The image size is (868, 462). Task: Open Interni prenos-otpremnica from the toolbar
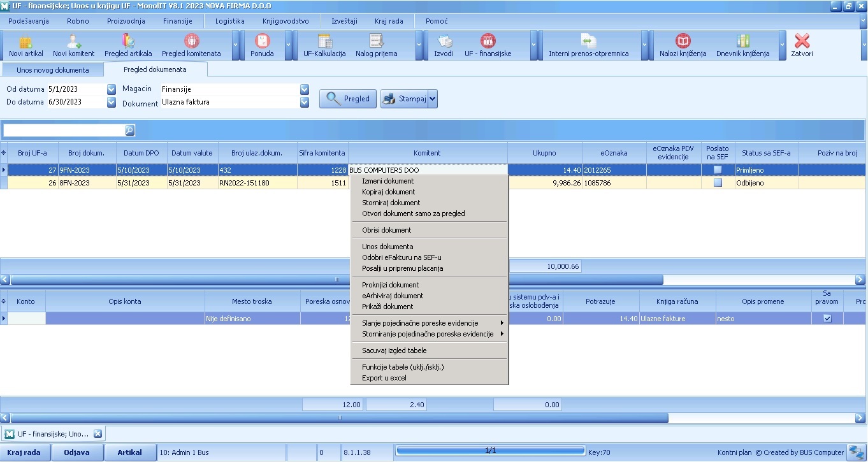tap(589, 46)
